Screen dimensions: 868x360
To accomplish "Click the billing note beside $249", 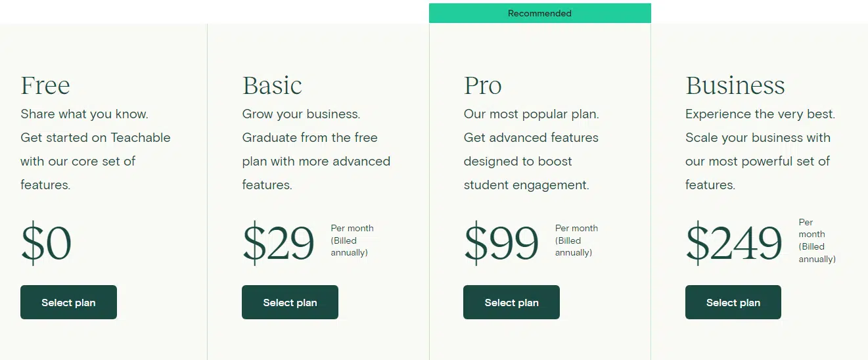I will click(x=817, y=240).
